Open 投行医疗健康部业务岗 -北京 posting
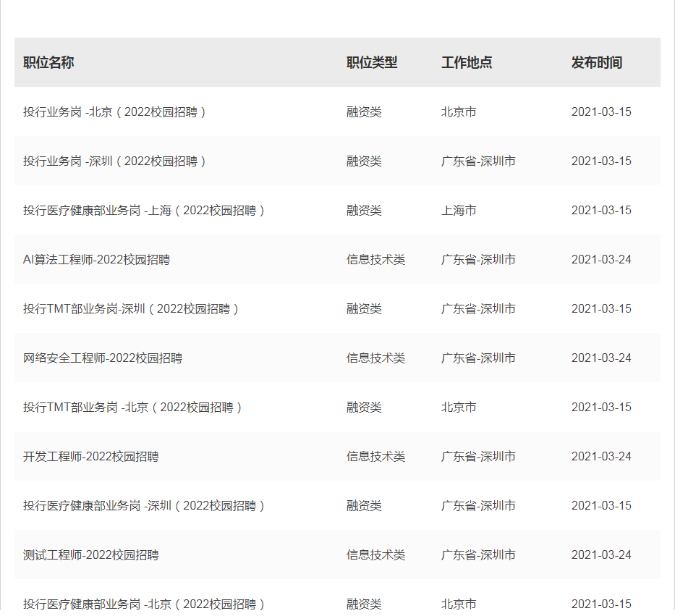Viewport: 675px width, 616px height. [x=144, y=604]
